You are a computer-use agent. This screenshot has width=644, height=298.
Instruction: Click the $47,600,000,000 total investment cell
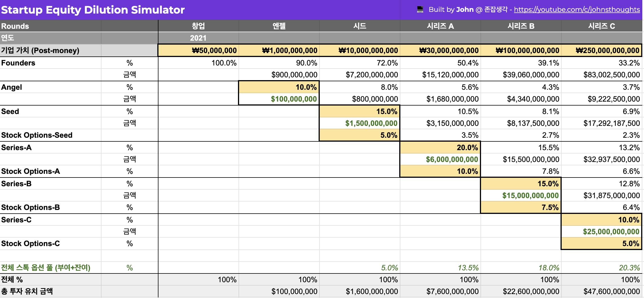click(x=611, y=292)
